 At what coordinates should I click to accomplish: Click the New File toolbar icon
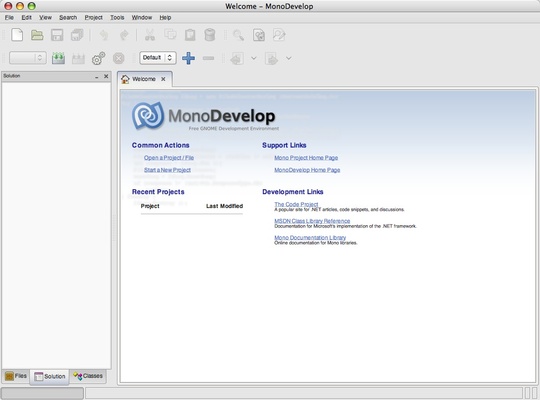pos(17,35)
